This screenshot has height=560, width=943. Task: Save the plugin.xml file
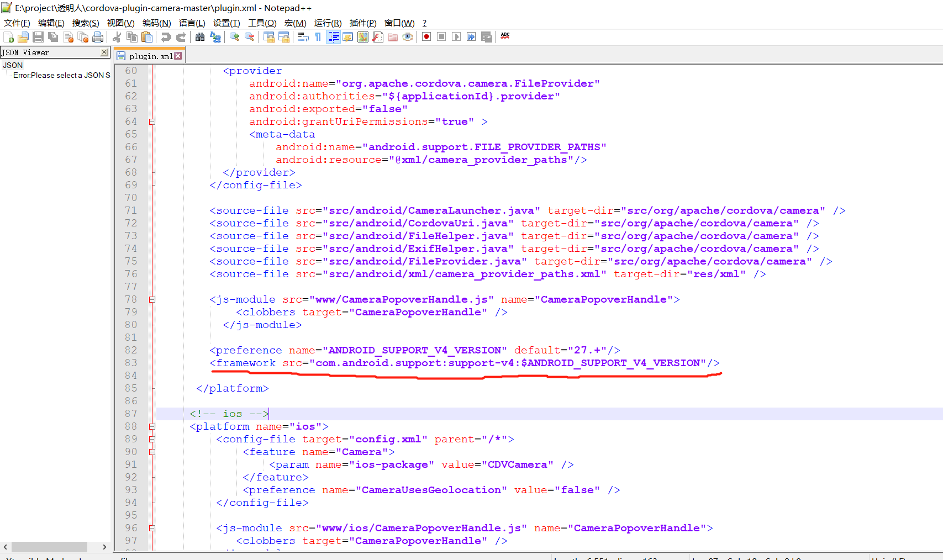click(38, 36)
